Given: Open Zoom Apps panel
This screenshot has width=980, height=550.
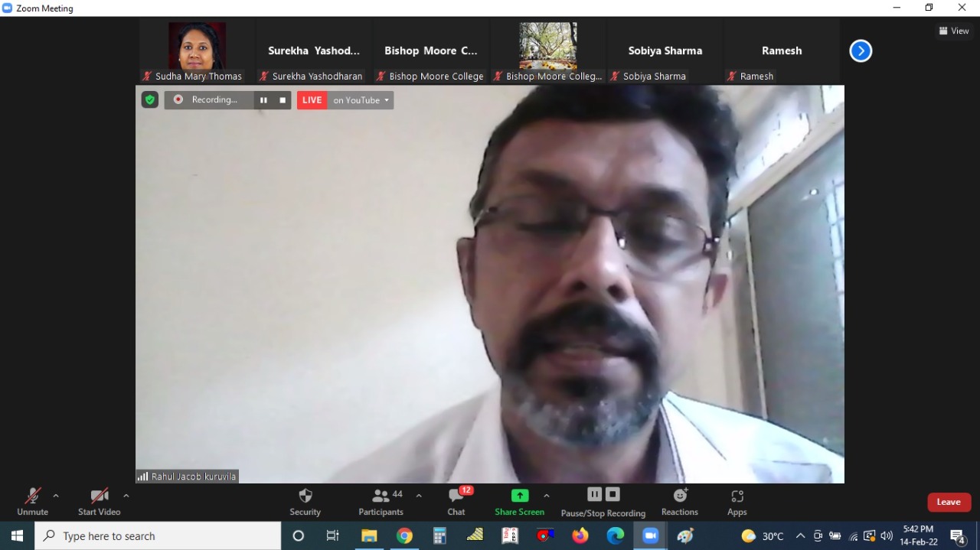Looking at the screenshot, I should coord(737,502).
